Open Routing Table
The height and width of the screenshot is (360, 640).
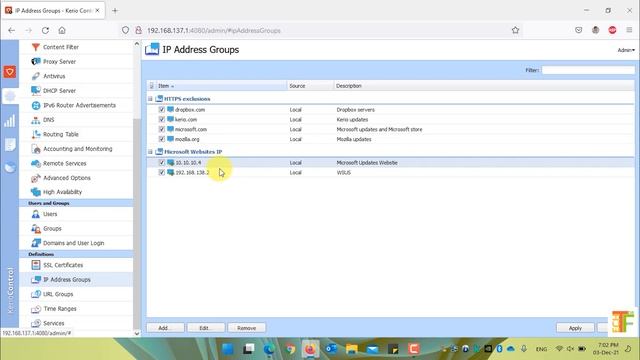[x=60, y=134]
